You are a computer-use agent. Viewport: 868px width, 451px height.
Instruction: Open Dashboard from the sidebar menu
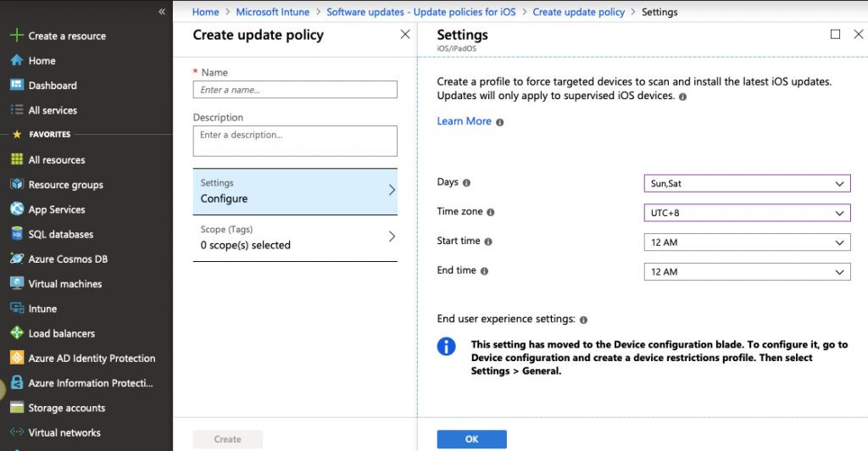point(53,86)
